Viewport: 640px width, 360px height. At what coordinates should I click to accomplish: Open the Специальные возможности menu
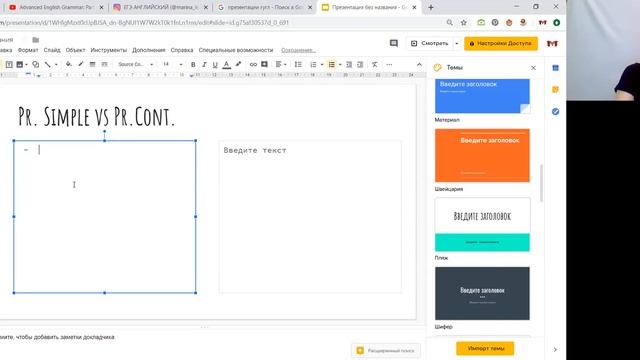(236, 50)
